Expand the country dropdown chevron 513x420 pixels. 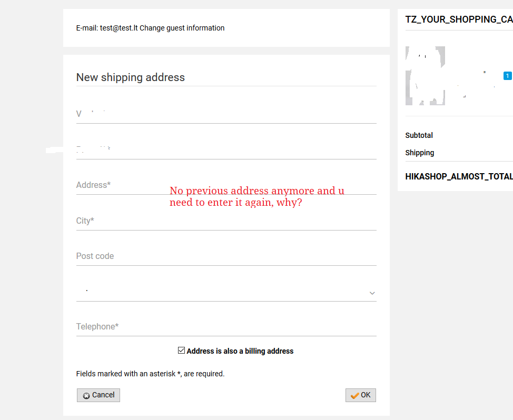[372, 293]
